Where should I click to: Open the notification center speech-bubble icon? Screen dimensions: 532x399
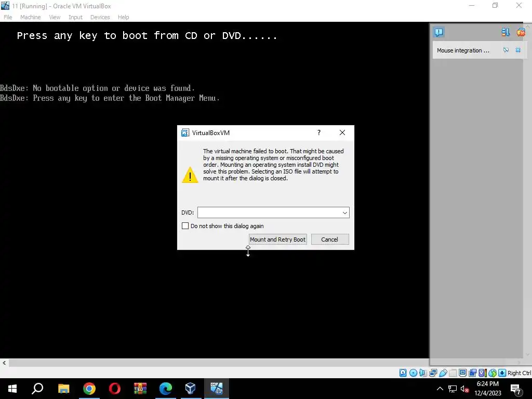pos(438,32)
